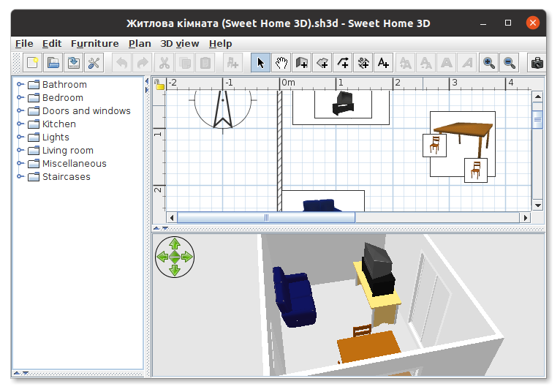The width and height of the screenshot is (560, 392).
Task: Click the Redo arrow icon
Action: (x=143, y=63)
